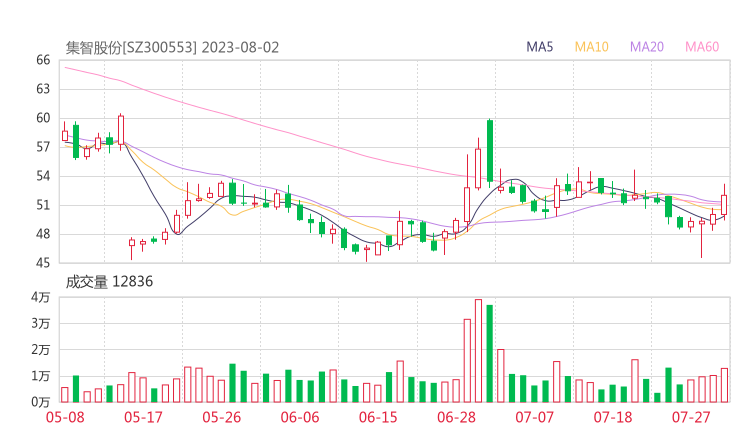Click the 45 price axis label
The width and height of the screenshot is (740, 440).
43,263
